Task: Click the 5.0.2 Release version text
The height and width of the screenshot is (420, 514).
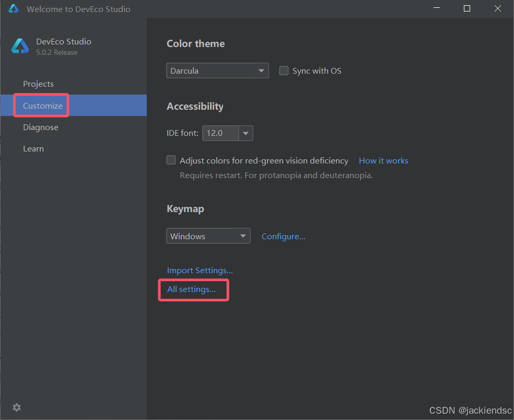Action: point(57,52)
